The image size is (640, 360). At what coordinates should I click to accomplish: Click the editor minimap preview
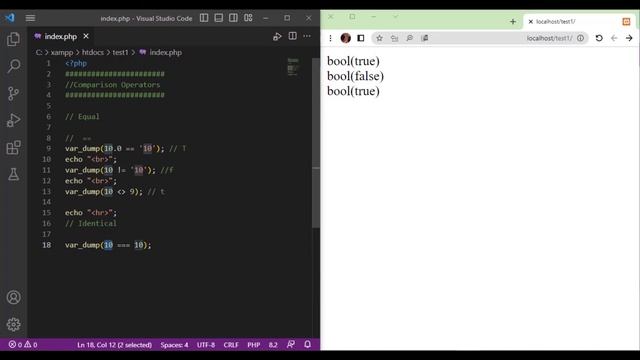pos(293,67)
